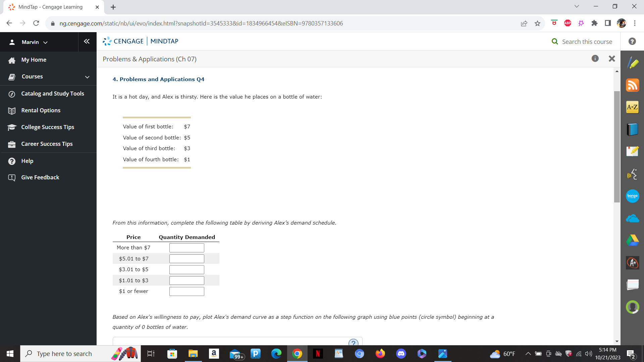Image resolution: width=644 pixels, height=362 pixels.
Task: Open the RSS feed app in right sidebar
Action: point(633,85)
